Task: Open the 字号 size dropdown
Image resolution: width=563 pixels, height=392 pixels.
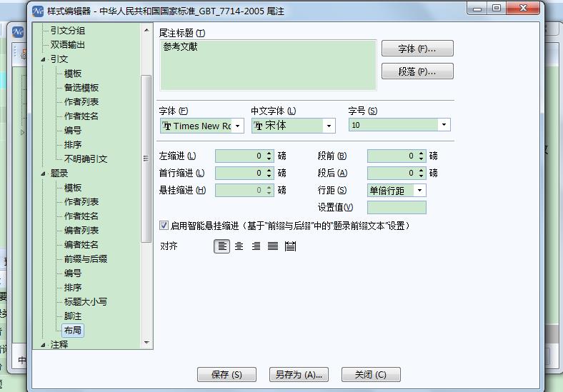Action: tap(444, 125)
